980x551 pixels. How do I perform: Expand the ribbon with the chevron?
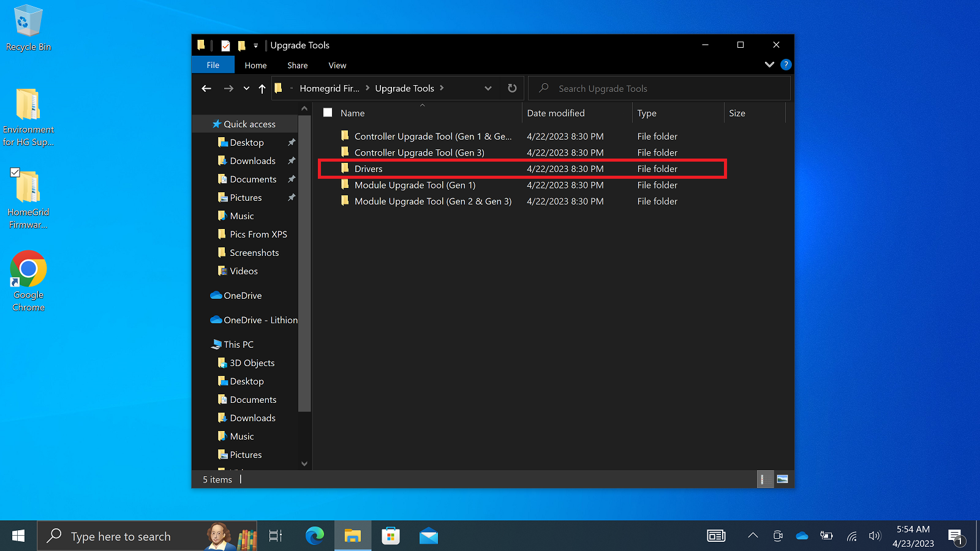click(769, 65)
